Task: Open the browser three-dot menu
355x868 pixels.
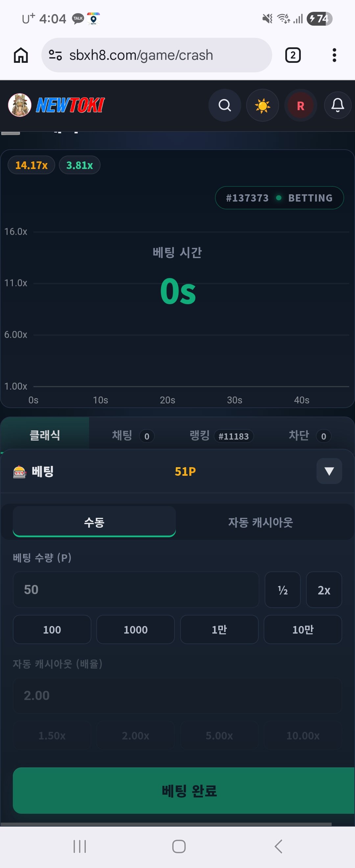Action: (334, 55)
